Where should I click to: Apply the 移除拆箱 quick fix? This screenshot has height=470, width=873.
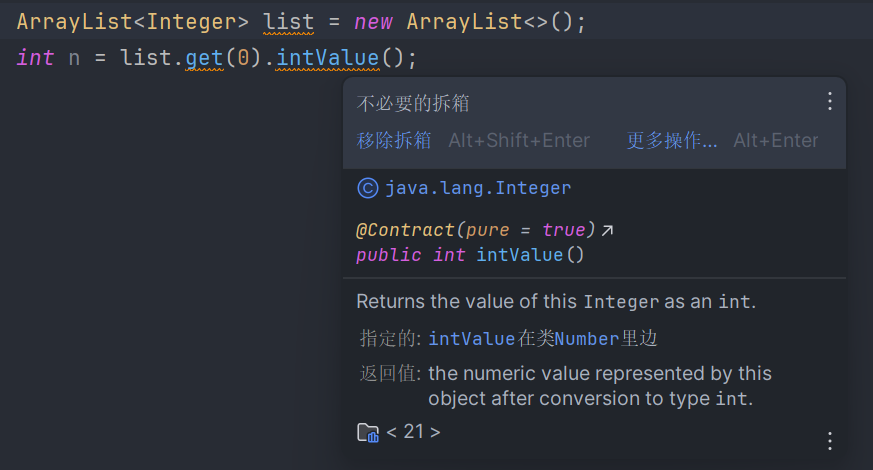point(394,141)
